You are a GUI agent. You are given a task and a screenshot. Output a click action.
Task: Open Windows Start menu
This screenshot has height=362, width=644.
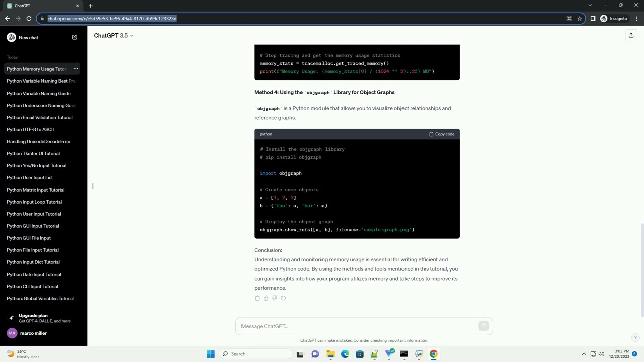[x=211, y=354]
